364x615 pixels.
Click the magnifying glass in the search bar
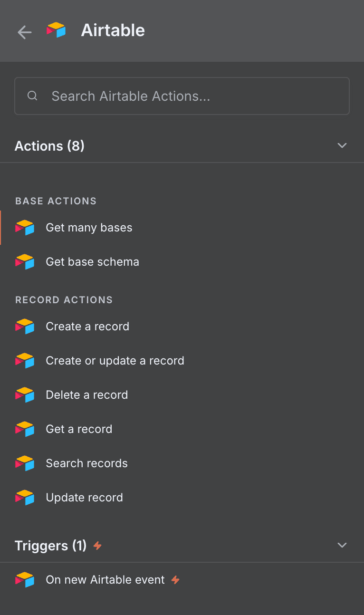32,96
